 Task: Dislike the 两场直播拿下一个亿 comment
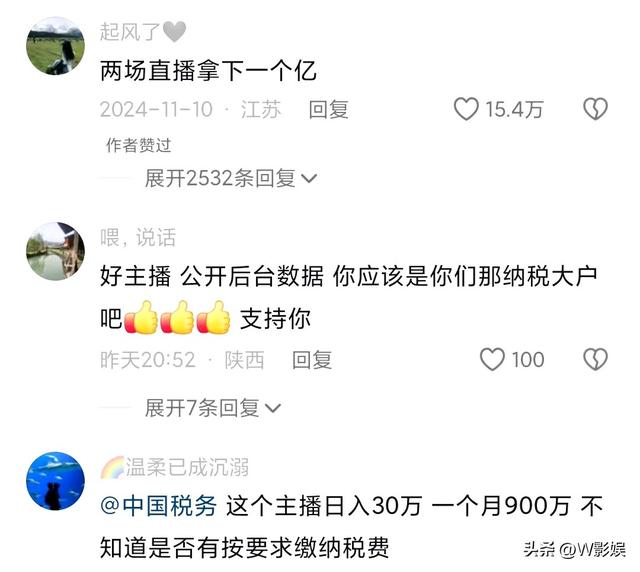(595, 109)
